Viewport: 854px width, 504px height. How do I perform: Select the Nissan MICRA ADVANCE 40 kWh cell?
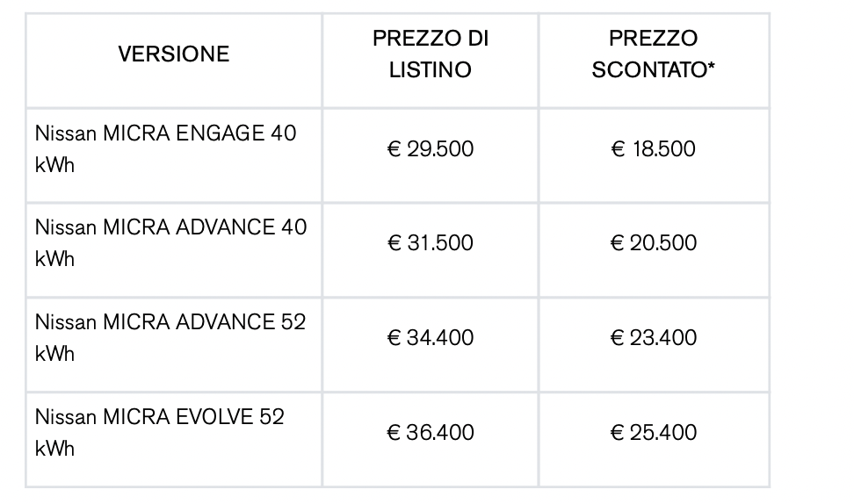click(171, 242)
